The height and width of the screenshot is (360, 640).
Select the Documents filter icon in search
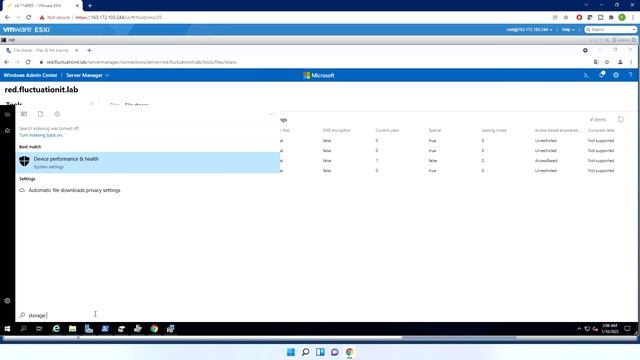40,114
